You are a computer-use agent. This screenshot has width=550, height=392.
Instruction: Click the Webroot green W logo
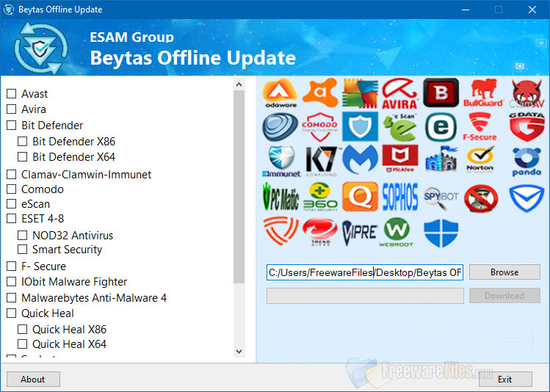pos(397,232)
